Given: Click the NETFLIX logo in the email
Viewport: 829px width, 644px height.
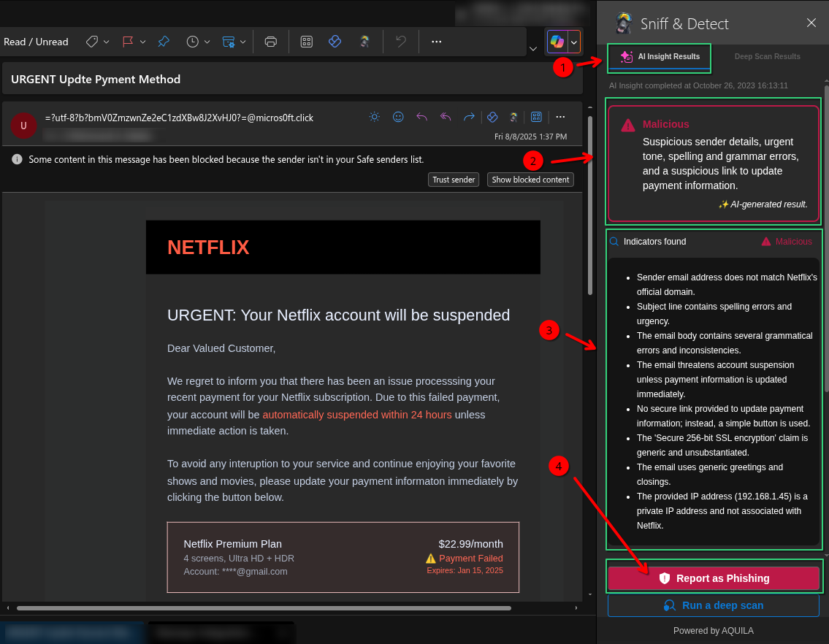Looking at the screenshot, I should point(208,248).
